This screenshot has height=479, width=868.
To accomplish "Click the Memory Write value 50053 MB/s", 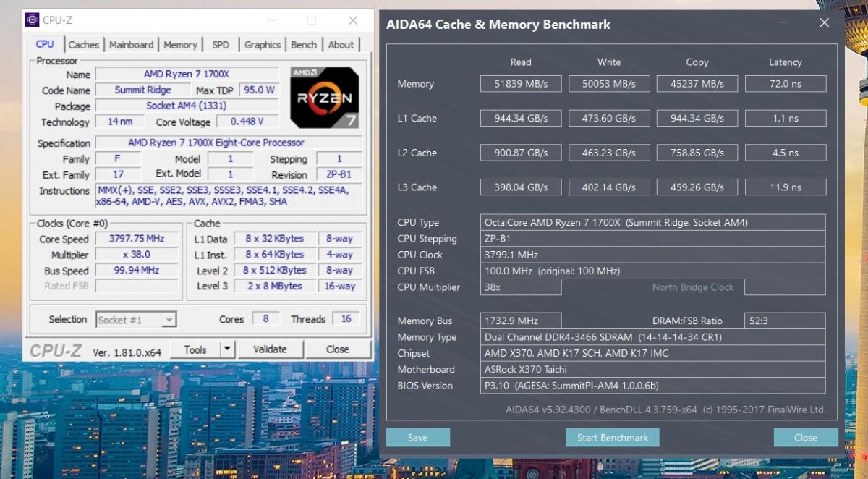I will (x=609, y=84).
